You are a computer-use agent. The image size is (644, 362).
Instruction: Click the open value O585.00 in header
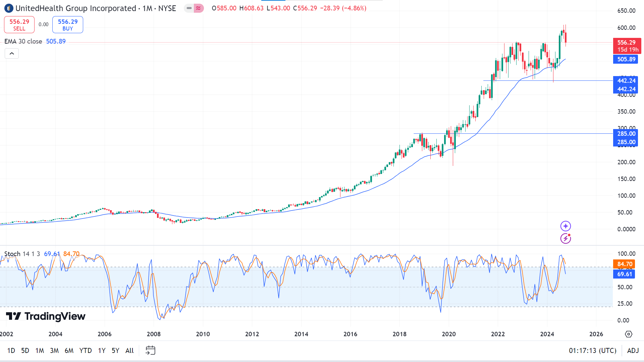224,8
